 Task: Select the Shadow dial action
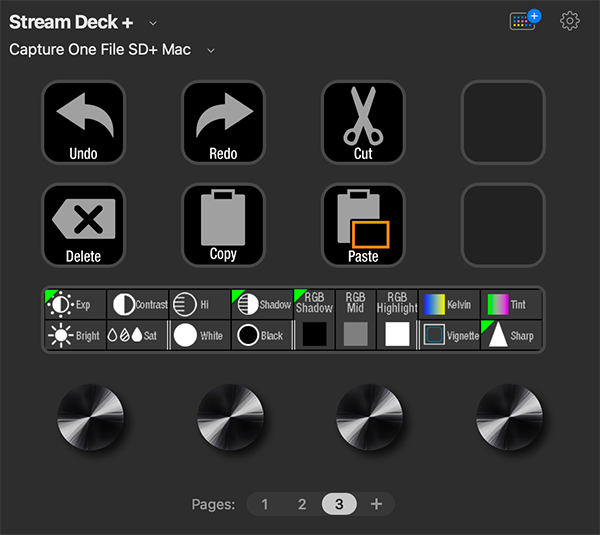pos(262,305)
